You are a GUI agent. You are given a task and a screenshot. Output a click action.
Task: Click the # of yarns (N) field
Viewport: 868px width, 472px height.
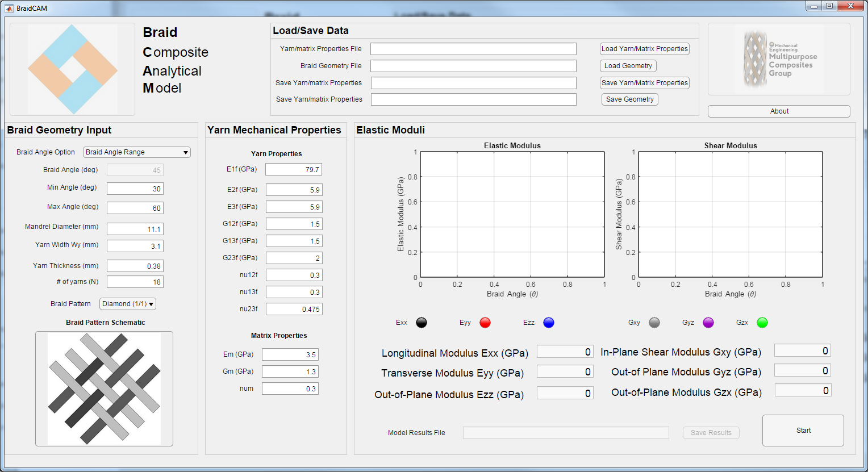click(x=135, y=282)
